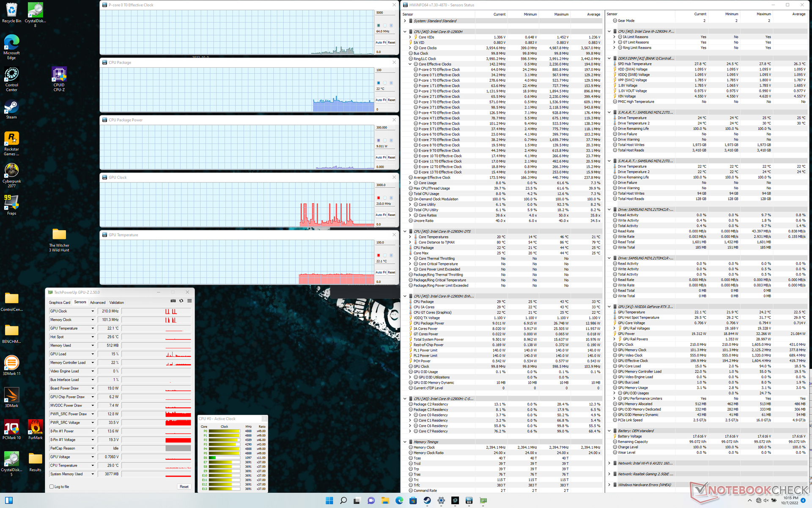This screenshot has width=812, height=508.
Task: Open PCMark 10 desktop shortcut
Action: coord(11,430)
